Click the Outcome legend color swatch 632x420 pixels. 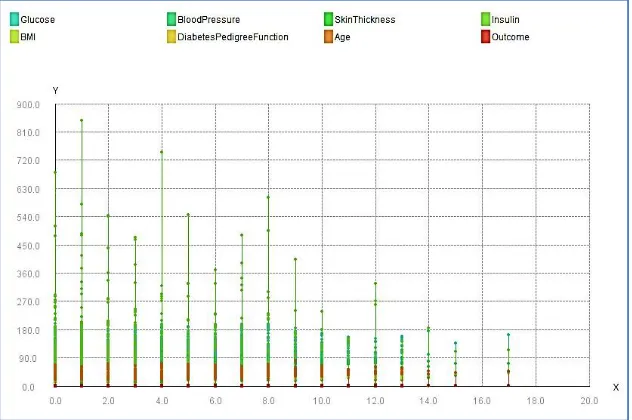click(x=485, y=37)
